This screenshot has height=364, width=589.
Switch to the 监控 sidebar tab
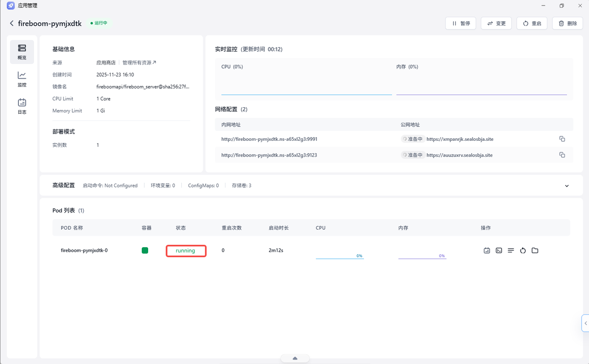coord(22,79)
